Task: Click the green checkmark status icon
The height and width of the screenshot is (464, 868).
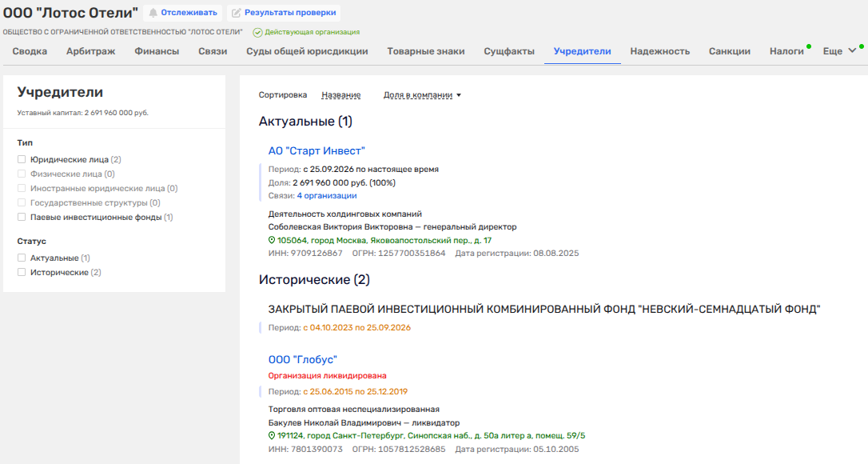Action: pyautogui.click(x=257, y=32)
